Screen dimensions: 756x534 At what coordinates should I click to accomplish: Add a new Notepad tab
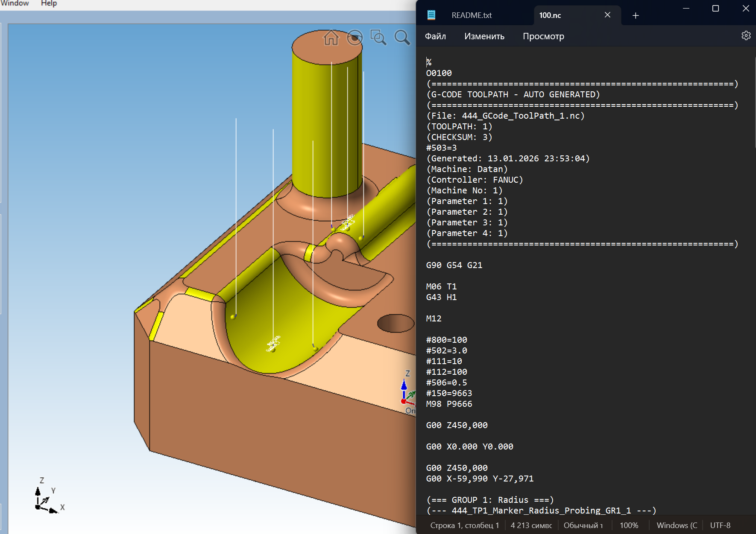click(x=636, y=15)
